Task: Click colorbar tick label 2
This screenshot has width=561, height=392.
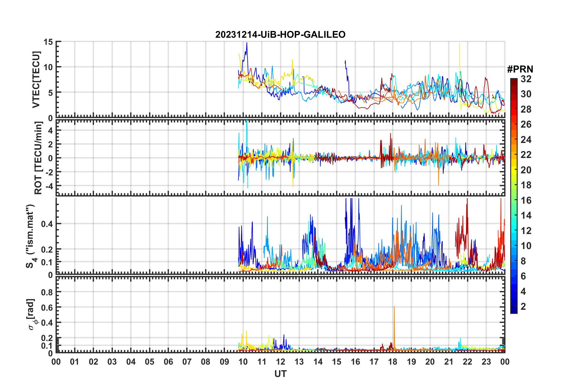Action: coord(523,306)
